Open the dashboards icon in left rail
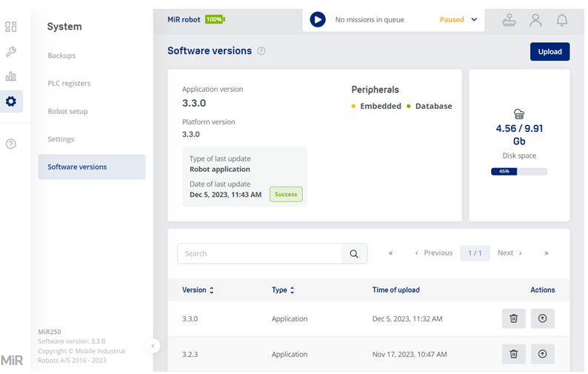The image size is (588, 374). tap(10, 27)
